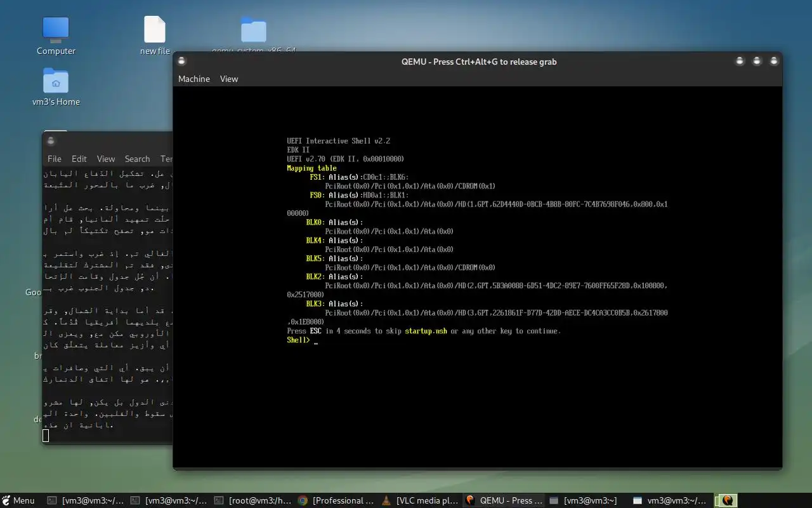Click the QEMU - Press... taskbar entry
This screenshot has height=508, width=812.
point(504,500)
